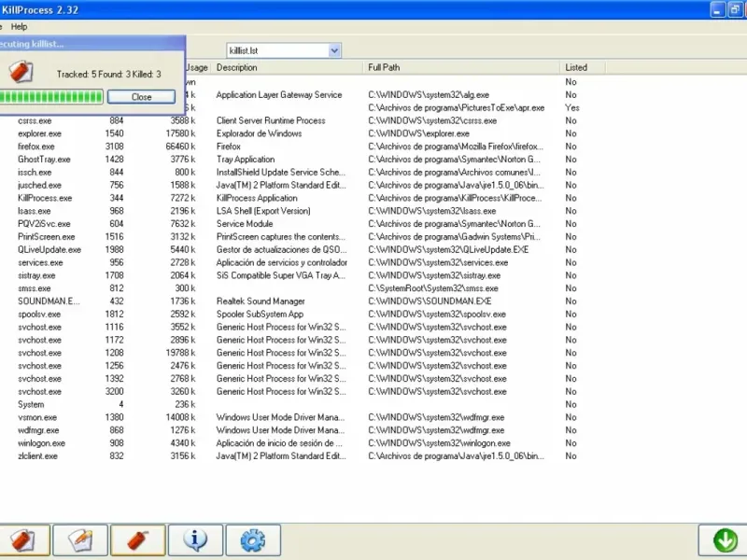Screen dimensions: 747x560
Task: Select vsmon.exe process
Action: pos(37,417)
